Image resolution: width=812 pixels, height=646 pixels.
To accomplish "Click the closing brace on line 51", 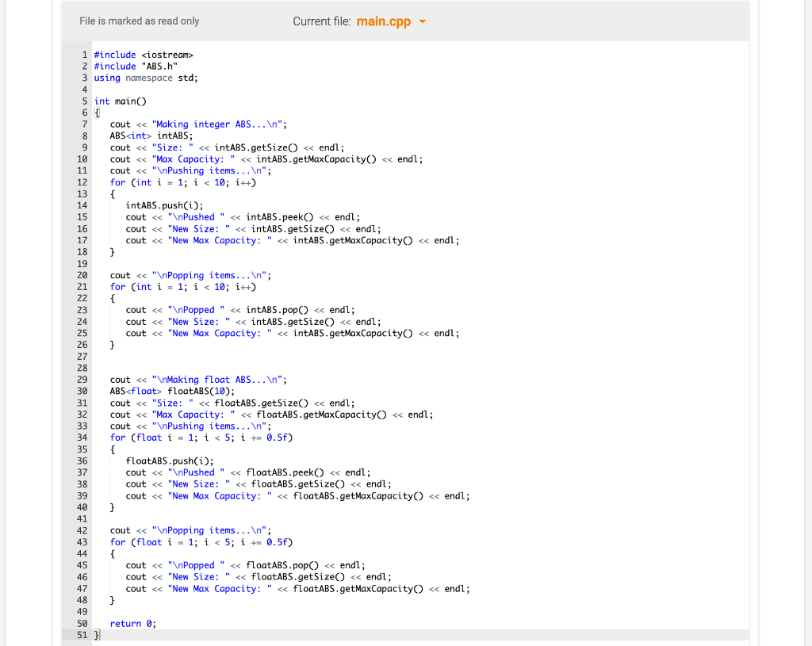I will point(97,635).
